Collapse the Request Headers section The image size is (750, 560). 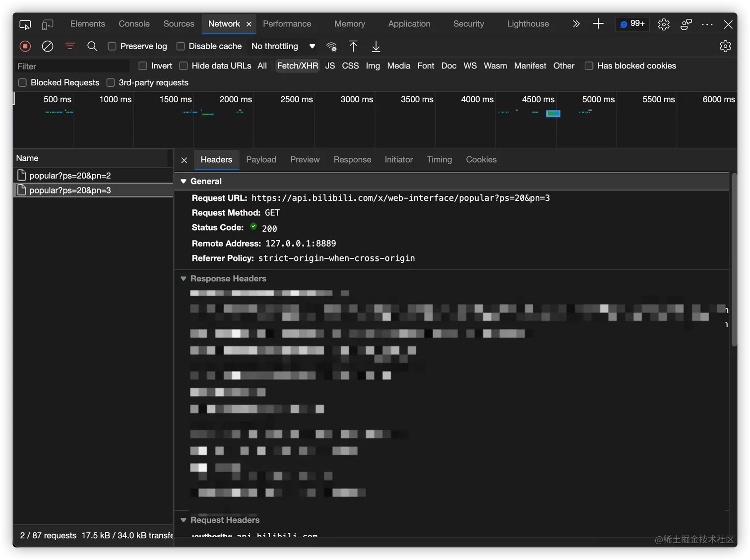[184, 520]
